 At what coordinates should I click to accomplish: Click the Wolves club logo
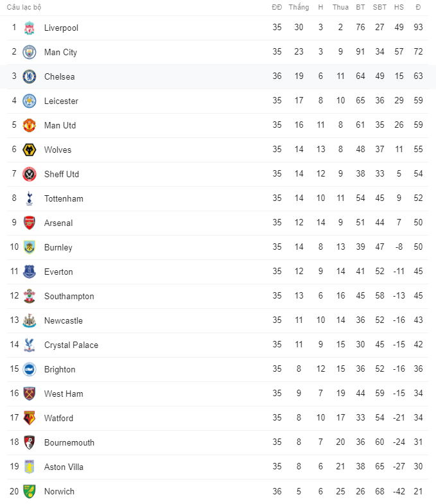point(30,150)
